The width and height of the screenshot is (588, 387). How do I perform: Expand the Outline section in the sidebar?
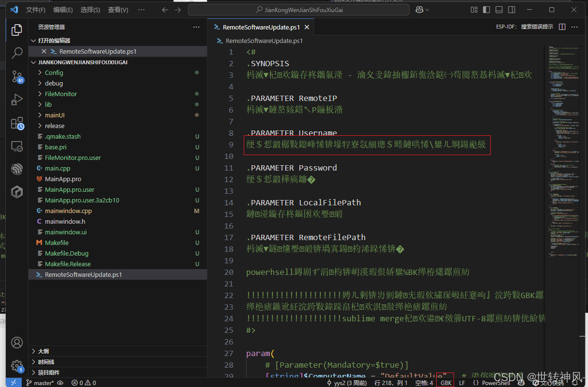coord(118,351)
